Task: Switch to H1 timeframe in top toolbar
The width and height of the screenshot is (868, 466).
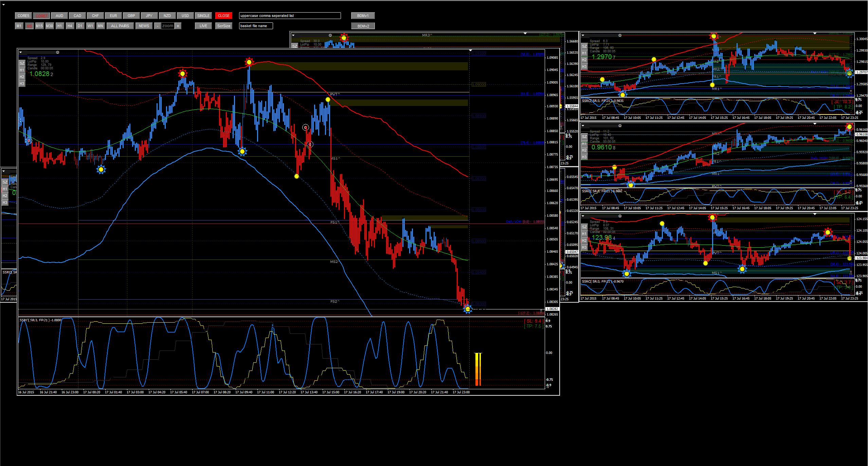Action: coord(60,26)
